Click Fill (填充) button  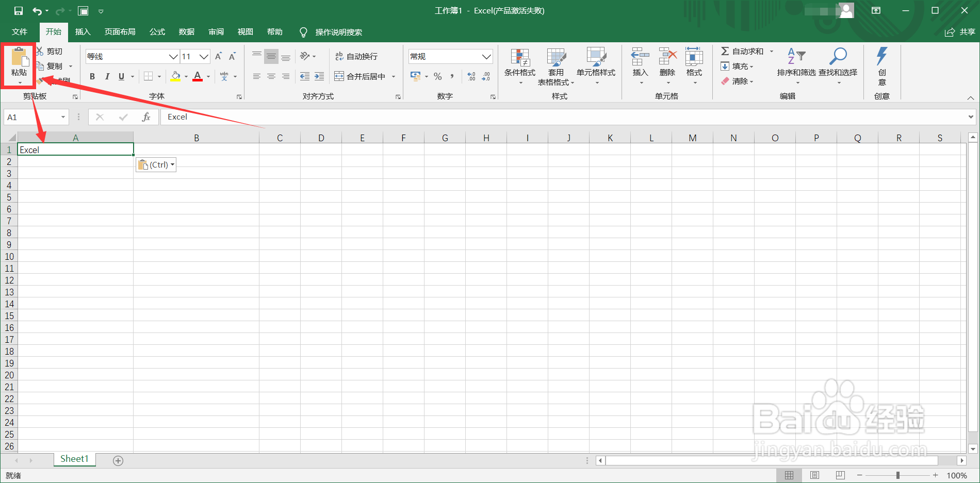pyautogui.click(x=737, y=66)
